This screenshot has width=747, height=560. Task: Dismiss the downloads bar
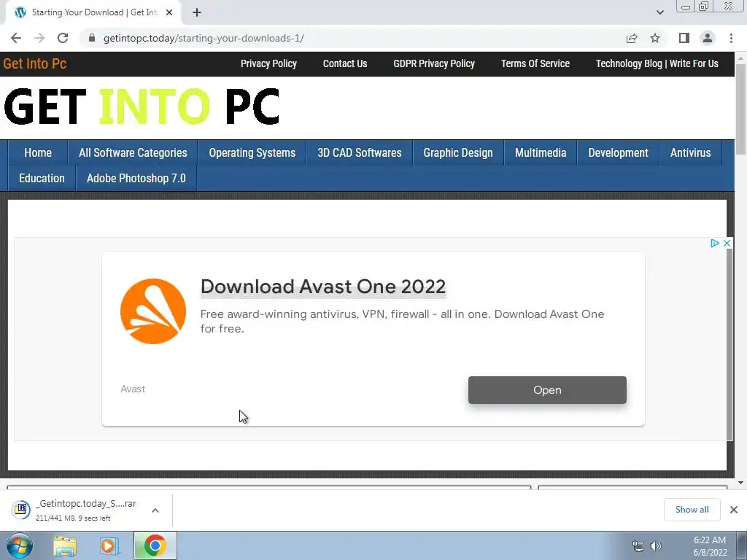point(734,510)
